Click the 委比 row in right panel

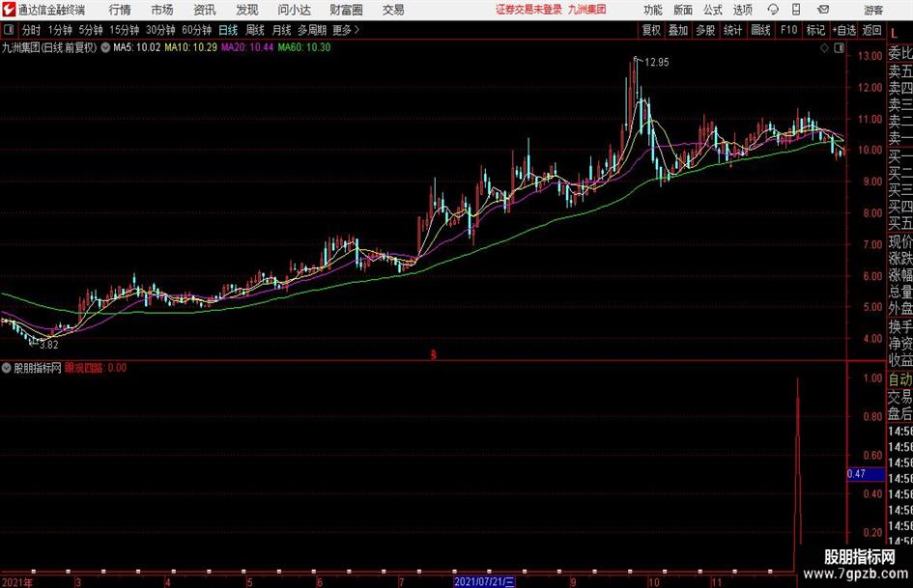click(x=900, y=54)
